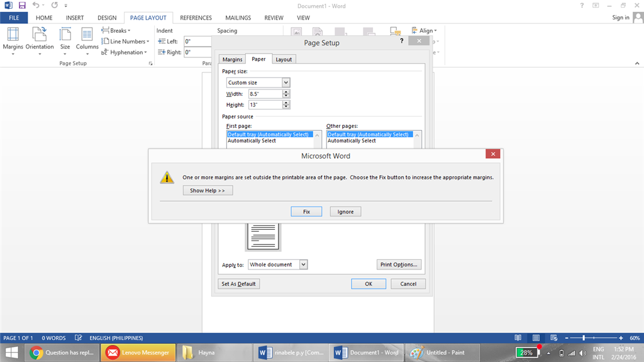Click the Save icon in quick access
The image size is (644, 362).
coord(22,5)
